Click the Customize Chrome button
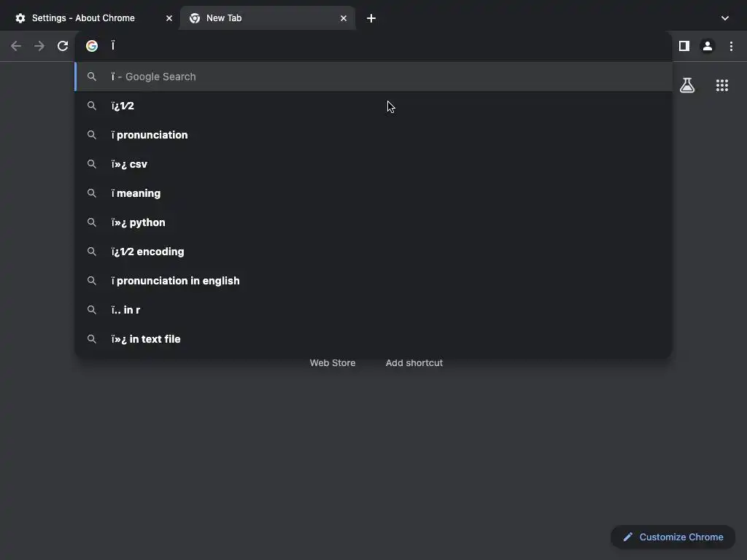This screenshot has height=560, width=747. (x=673, y=537)
